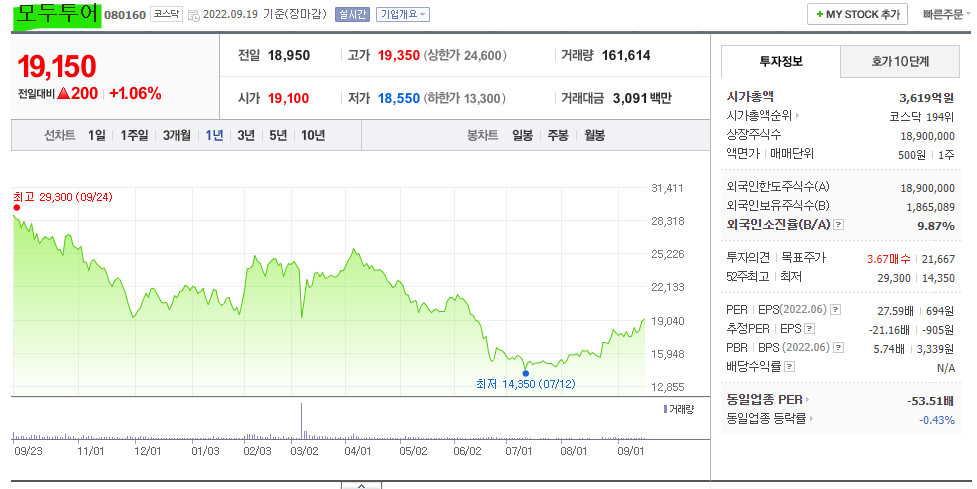
Task: Click the current price 19,150
Action: (x=57, y=67)
